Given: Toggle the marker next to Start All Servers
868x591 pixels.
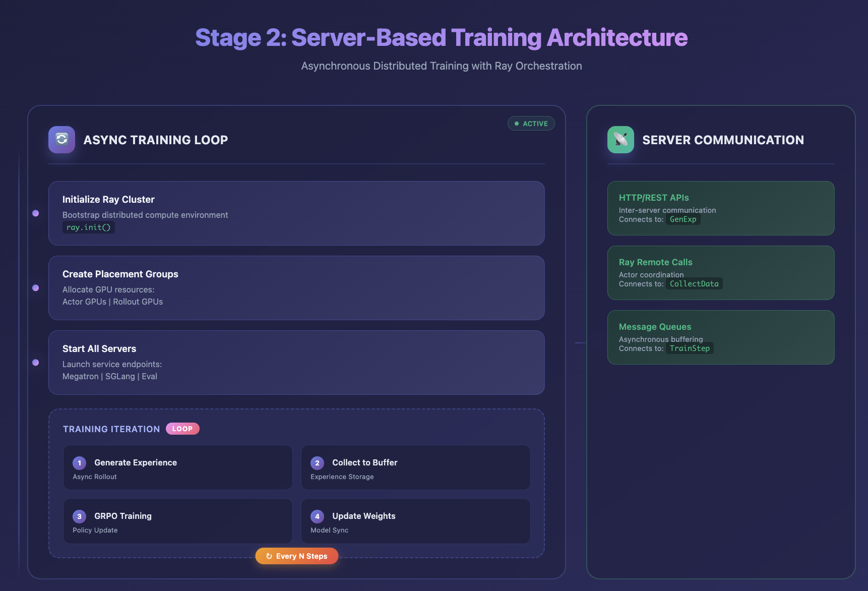Looking at the screenshot, I should pos(36,362).
